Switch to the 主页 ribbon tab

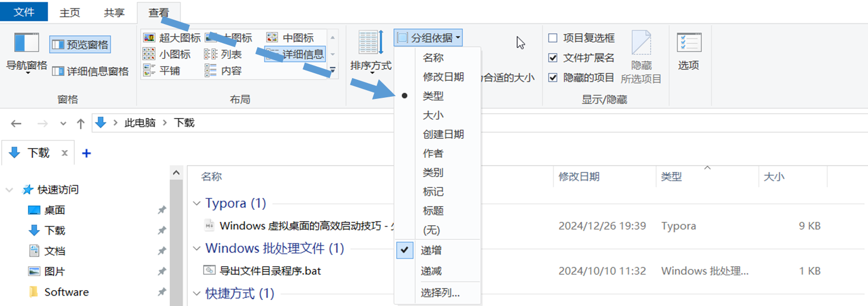(x=70, y=12)
